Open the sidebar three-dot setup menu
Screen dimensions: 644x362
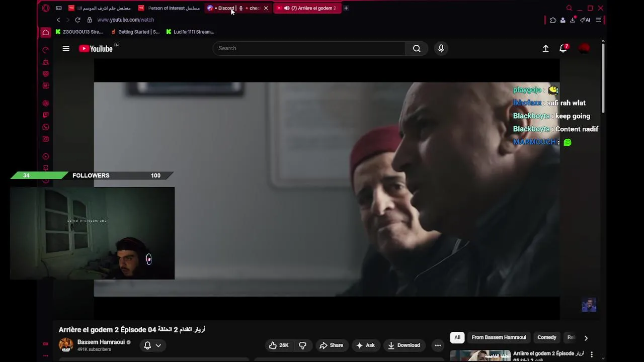click(x=46, y=355)
